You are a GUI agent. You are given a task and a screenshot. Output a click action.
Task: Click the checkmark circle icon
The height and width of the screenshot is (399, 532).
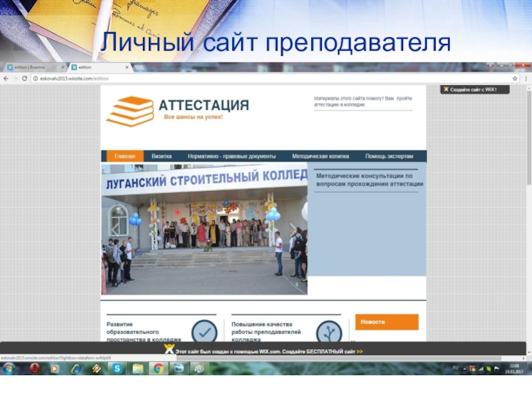coord(203,332)
